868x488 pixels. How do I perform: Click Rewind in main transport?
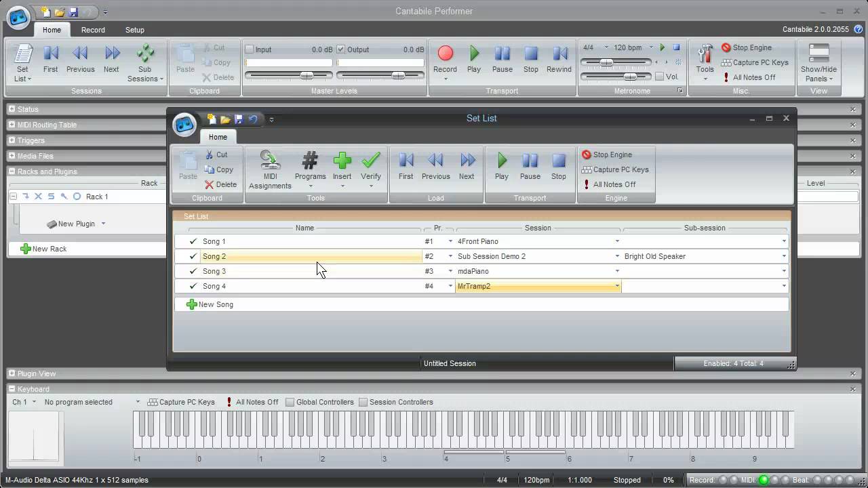coord(559,59)
